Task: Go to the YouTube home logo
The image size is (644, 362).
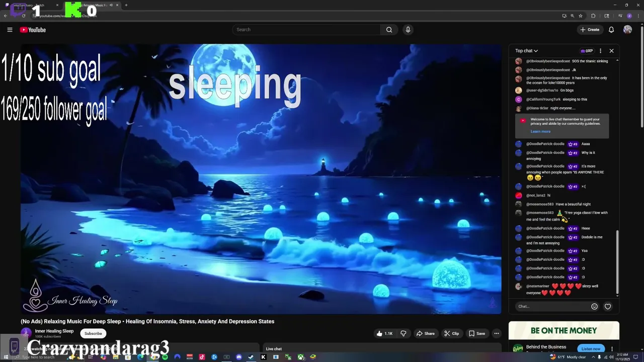Action: pyautogui.click(x=33, y=30)
